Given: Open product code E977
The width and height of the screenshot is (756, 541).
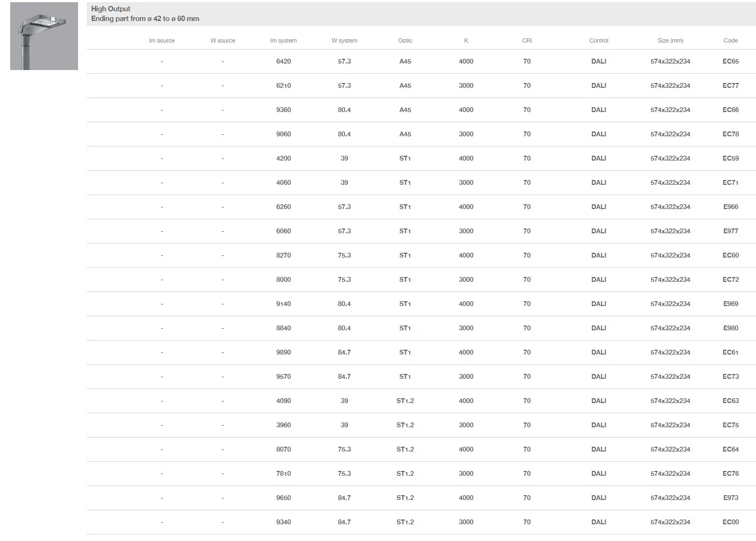Looking at the screenshot, I should coord(730,231).
